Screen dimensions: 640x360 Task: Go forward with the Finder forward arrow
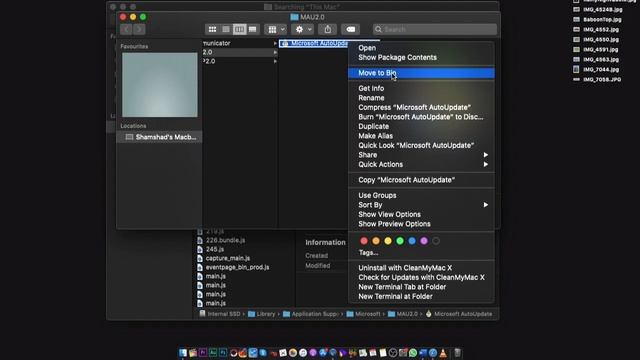[139, 29]
